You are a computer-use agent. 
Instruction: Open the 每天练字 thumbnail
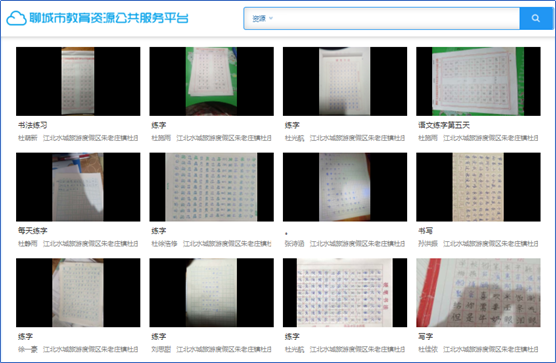click(x=78, y=187)
